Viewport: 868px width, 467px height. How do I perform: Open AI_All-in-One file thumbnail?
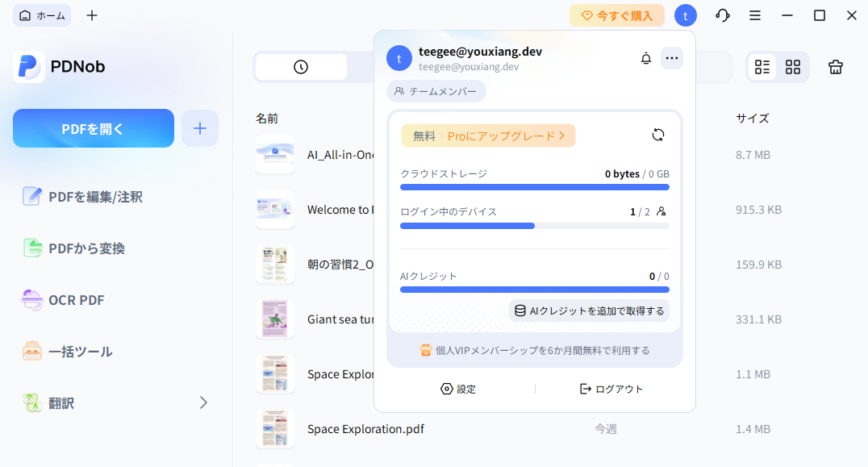pyautogui.click(x=275, y=155)
